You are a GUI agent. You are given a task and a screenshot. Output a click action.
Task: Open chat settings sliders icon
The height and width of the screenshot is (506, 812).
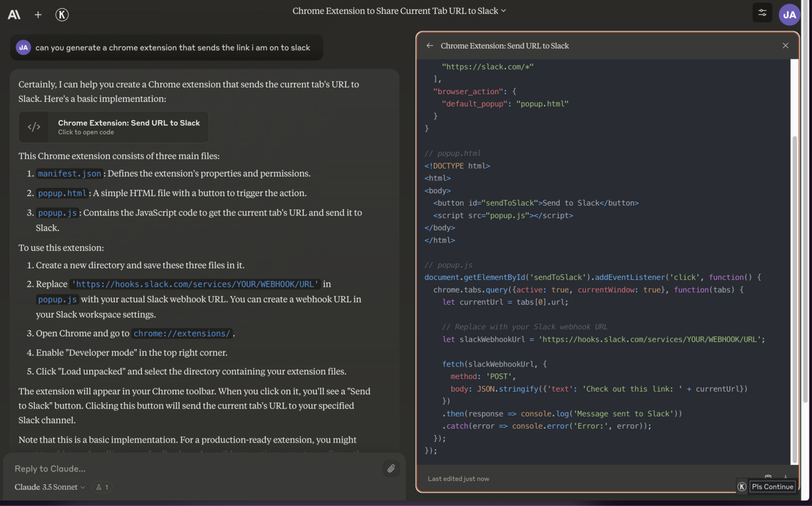762,13
